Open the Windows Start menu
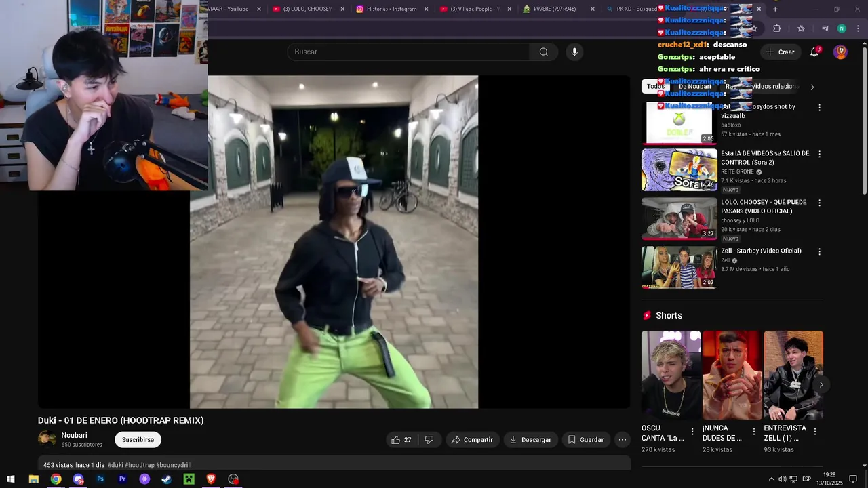The height and width of the screenshot is (488, 868). pos(10,479)
